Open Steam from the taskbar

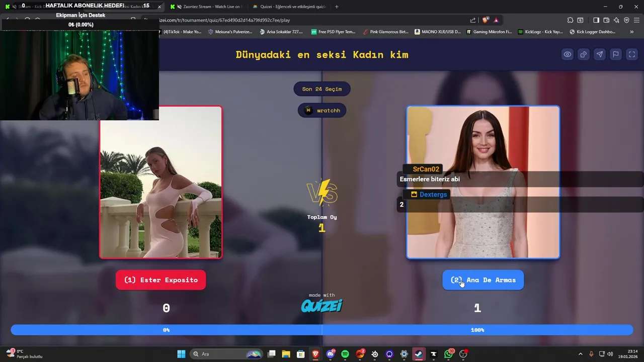coord(419,354)
